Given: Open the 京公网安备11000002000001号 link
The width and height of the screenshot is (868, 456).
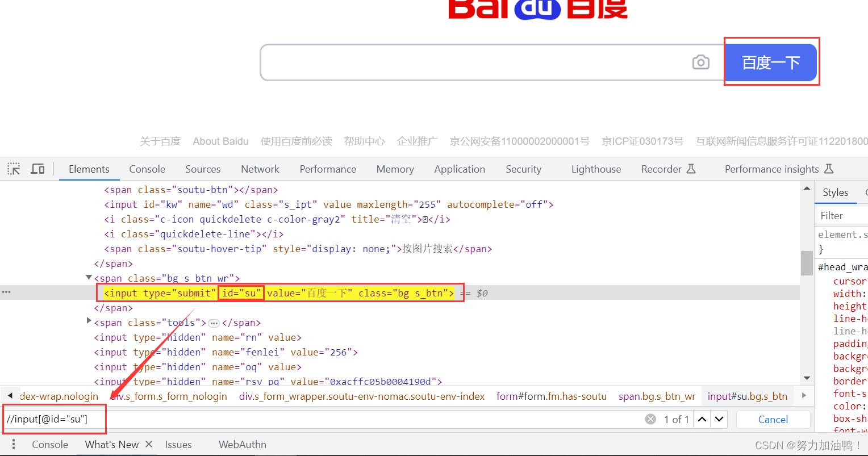Looking at the screenshot, I should click(x=520, y=141).
